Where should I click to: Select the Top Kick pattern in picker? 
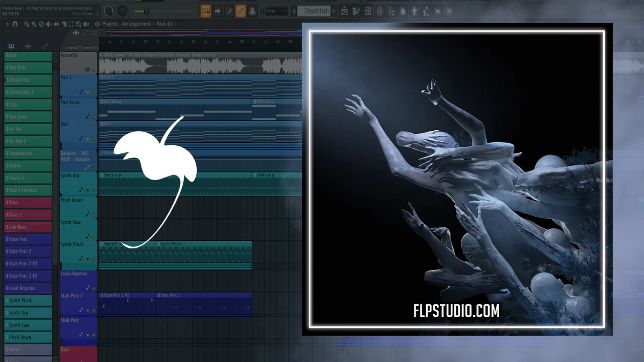[x=28, y=67]
